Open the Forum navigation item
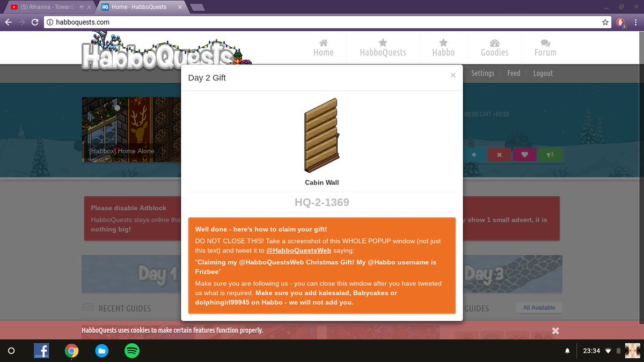 [545, 48]
